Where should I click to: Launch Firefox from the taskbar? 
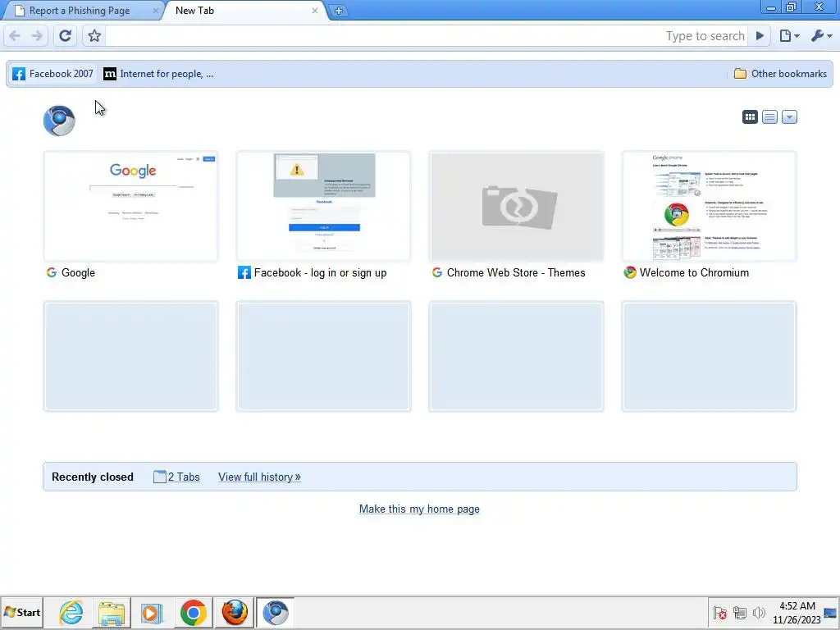(x=235, y=612)
